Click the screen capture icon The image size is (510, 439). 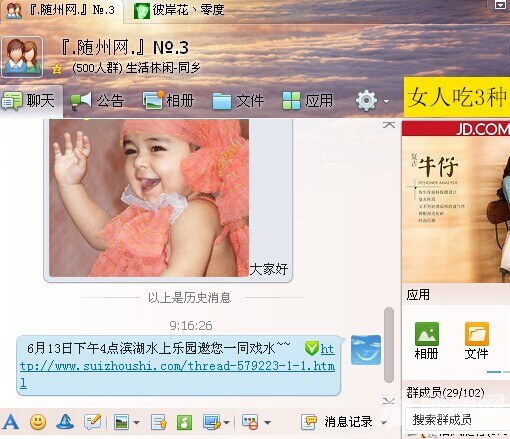212,422
